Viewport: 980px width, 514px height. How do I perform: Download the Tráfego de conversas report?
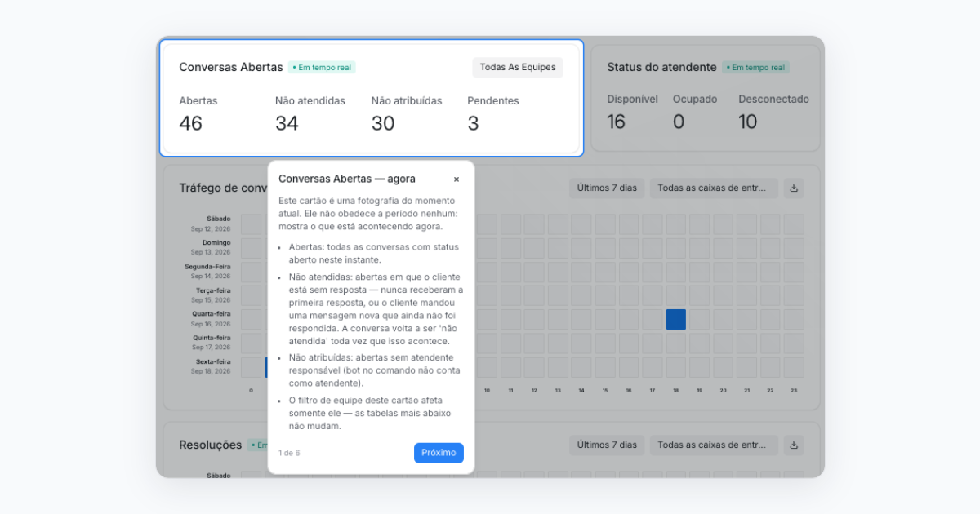click(794, 188)
